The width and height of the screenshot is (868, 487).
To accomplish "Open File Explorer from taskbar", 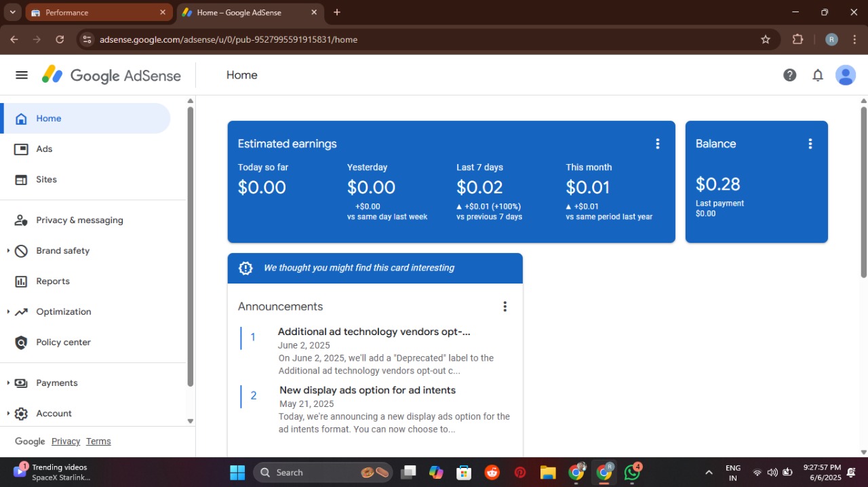I will click(548, 472).
